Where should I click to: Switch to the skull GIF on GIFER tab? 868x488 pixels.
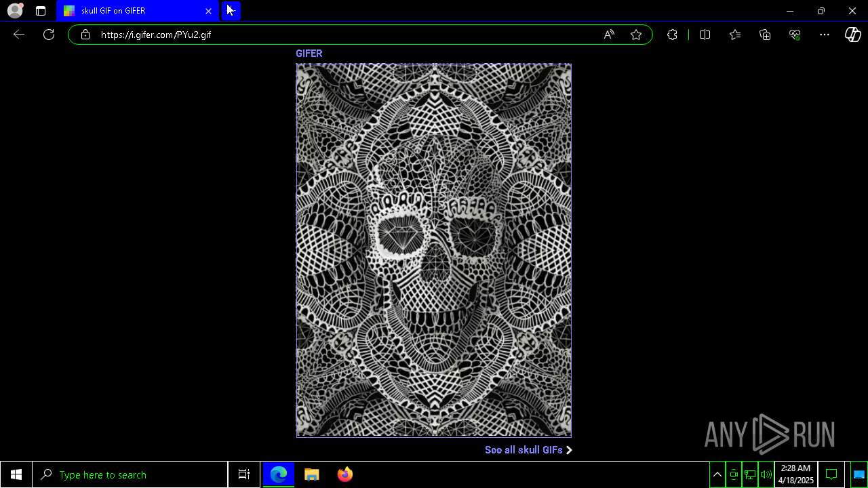point(138,11)
